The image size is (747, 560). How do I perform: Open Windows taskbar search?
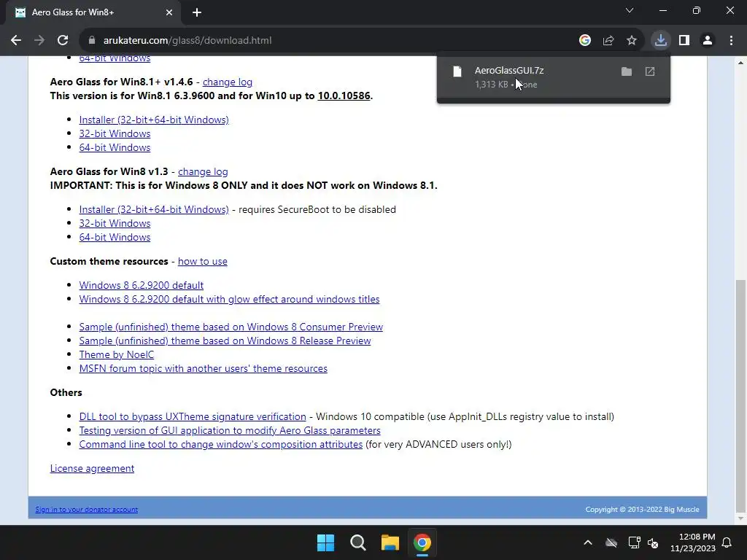click(357, 542)
